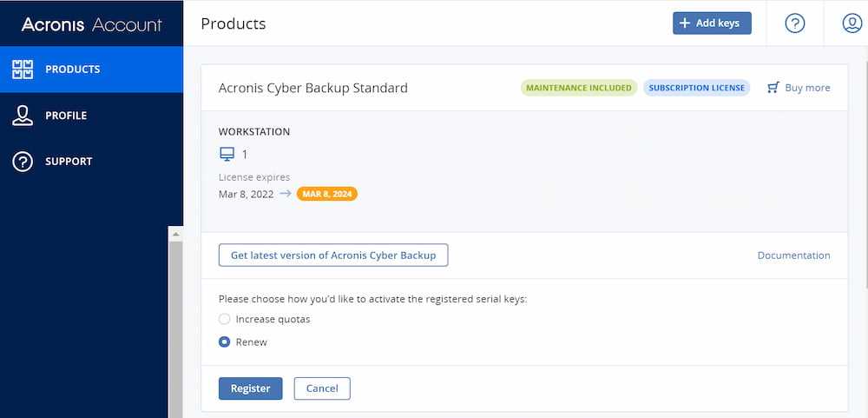
Task: Open the user account avatar icon
Action: point(852,23)
